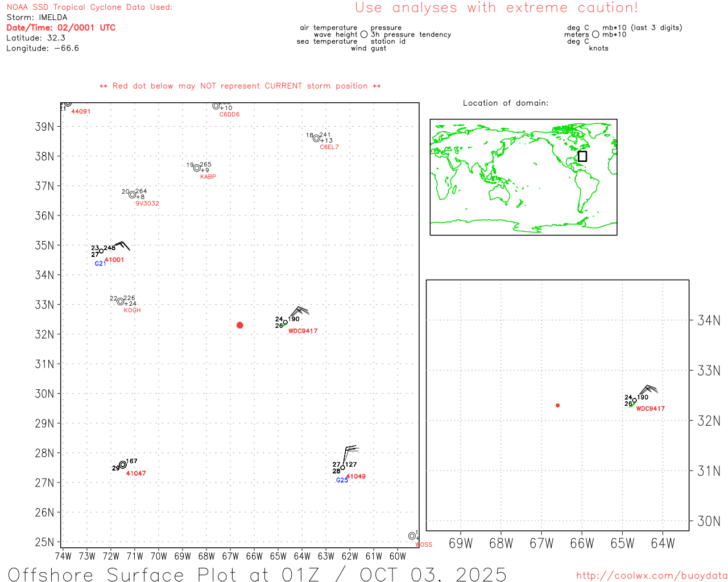Click the station circle beside C6EL7

click(x=316, y=139)
